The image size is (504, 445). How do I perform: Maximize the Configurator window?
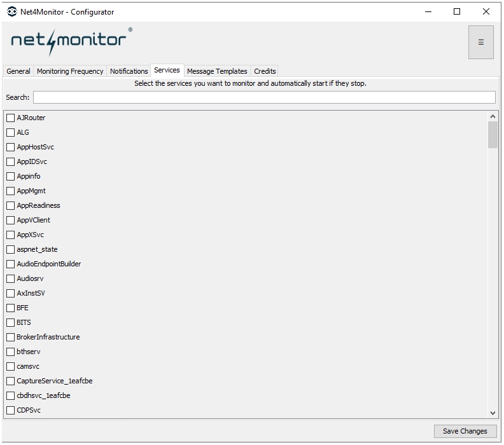(x=457, y=12)
